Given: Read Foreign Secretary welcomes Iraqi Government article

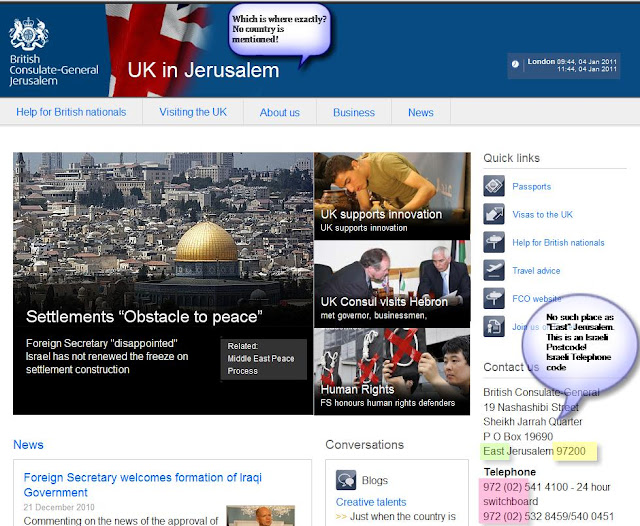Looking at the screenshot, I should click(143, 485).
